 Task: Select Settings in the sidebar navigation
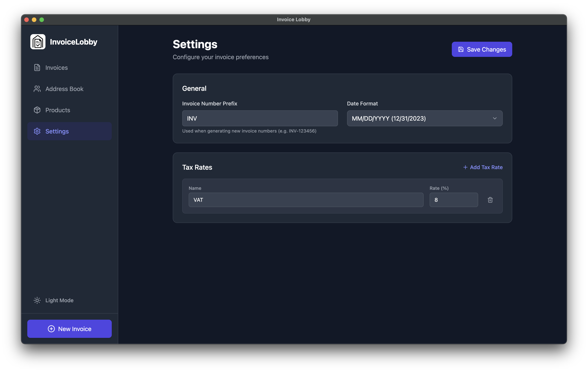57,131
